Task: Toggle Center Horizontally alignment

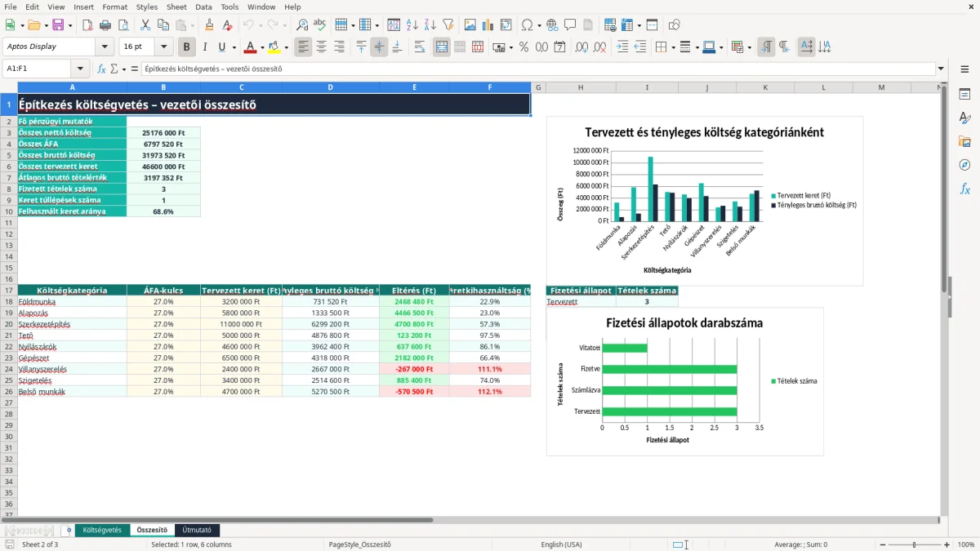Action: tap(321, 47)
